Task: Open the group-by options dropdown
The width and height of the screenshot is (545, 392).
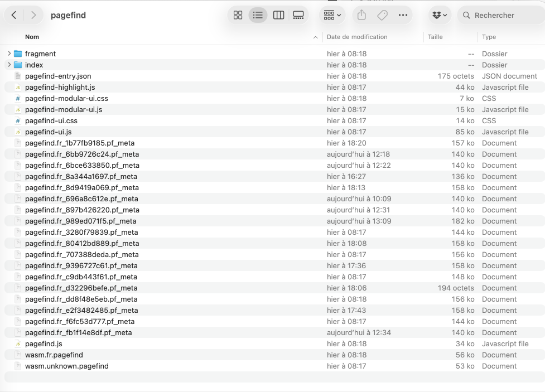Action: tap(332, 16)
